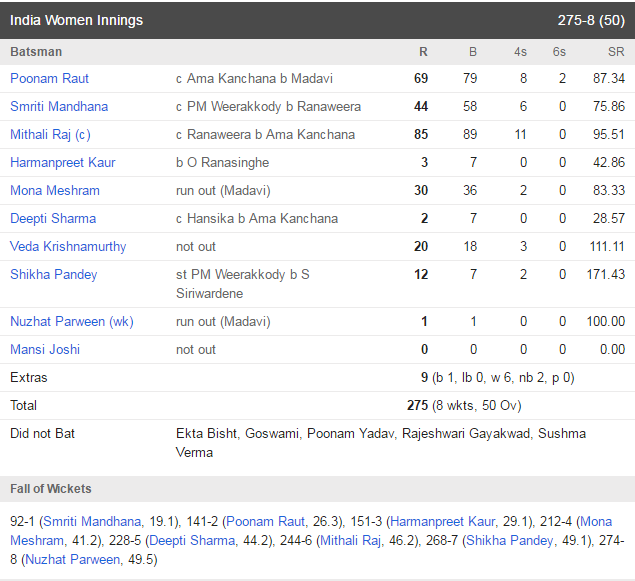The width and height of the screenshot is (635, 581).
Task: Open Poonam Raut's batsman profile link
Action: click(x=49, y=79)
